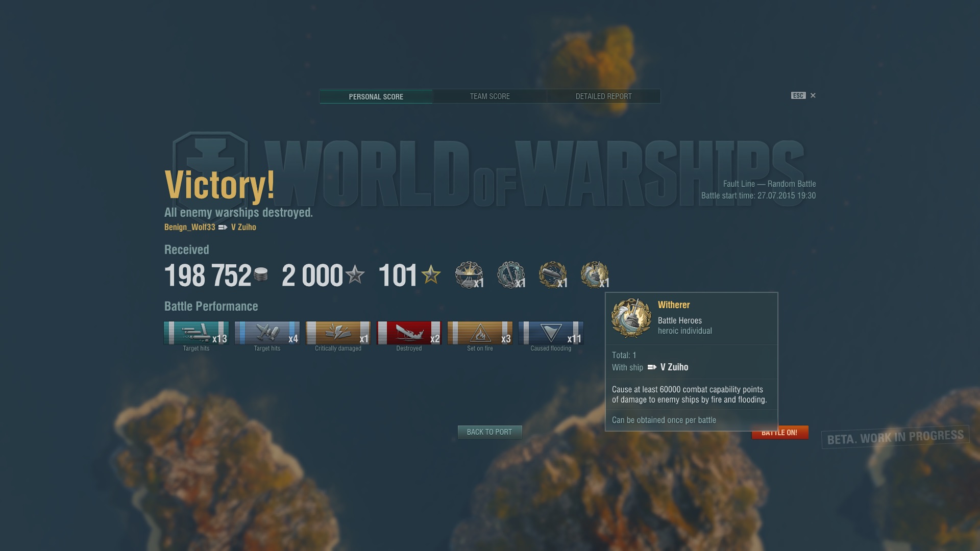Click the Caused flooding x11 ribbon
Image resolution: width=980 pixels, height=551 pixels.
click(x=551, y=333)
